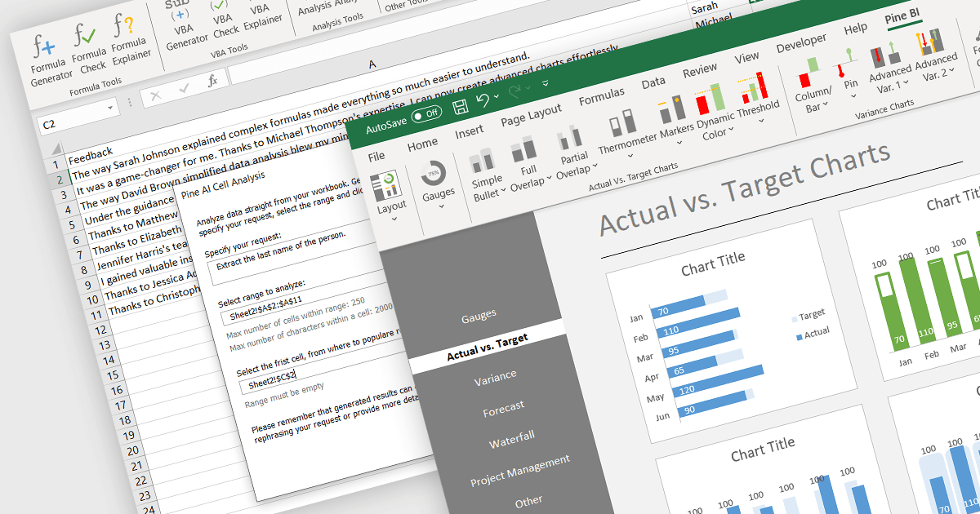Open Customize Quick Access Toolbar dropdown arrow
The image size is (980, 514).
coord(546,82)
